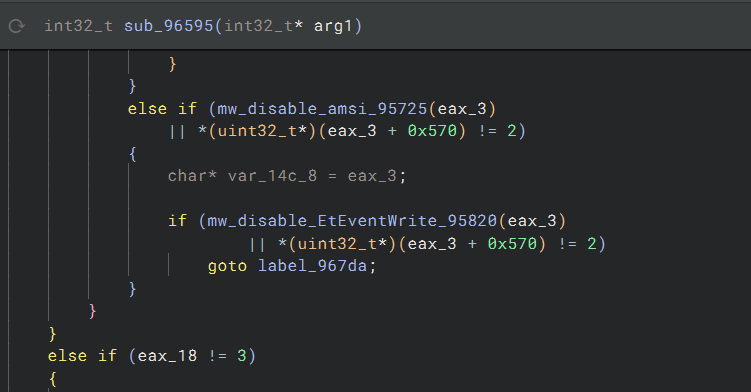751x392 pixels.
Task: Click "else if" keyword before mw_disable_amsi_95725
Action: tap(162, 109)
